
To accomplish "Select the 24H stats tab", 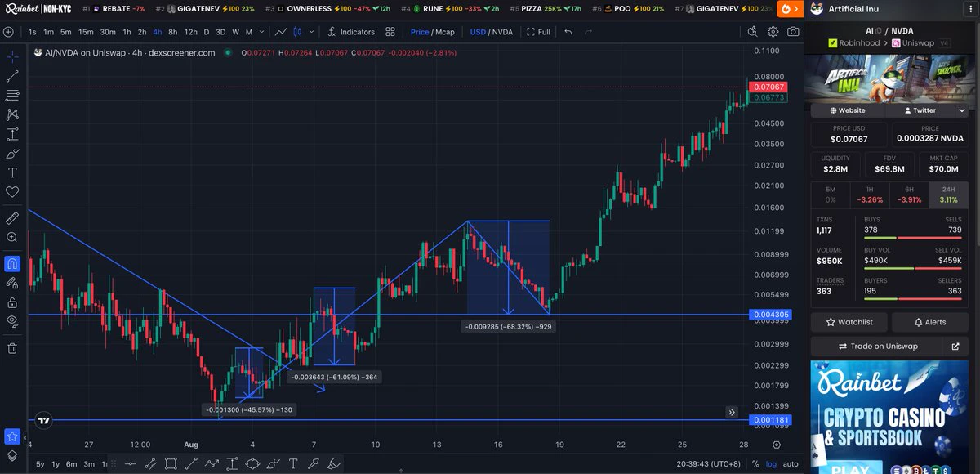I will pos(948,195).
